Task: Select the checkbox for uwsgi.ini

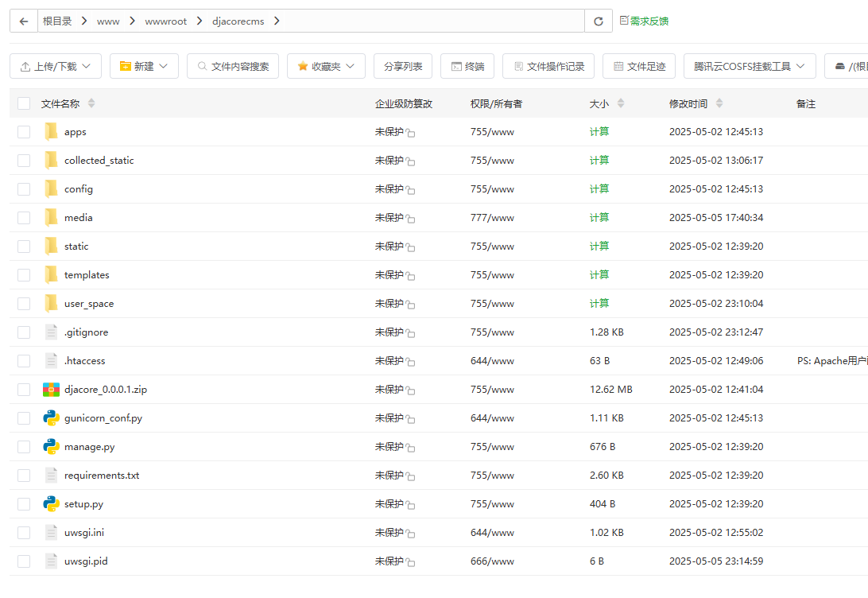Action: [x=24, y=533]
